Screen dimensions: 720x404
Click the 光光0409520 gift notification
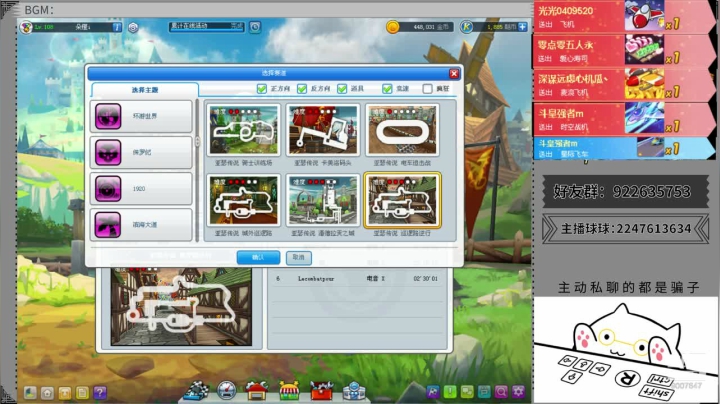[x=624, y=16]
